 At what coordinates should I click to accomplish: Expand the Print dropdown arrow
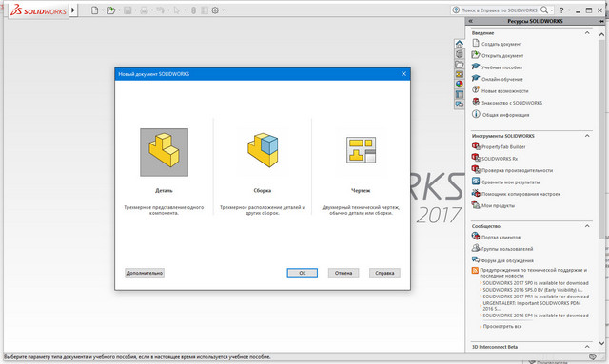(152, 10)
